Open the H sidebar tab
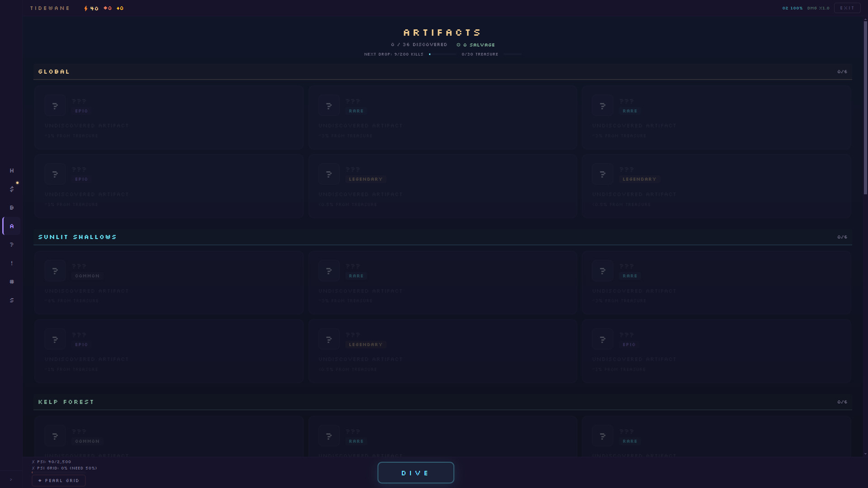Screen dimensions: 868x488 tap(12, 170)
